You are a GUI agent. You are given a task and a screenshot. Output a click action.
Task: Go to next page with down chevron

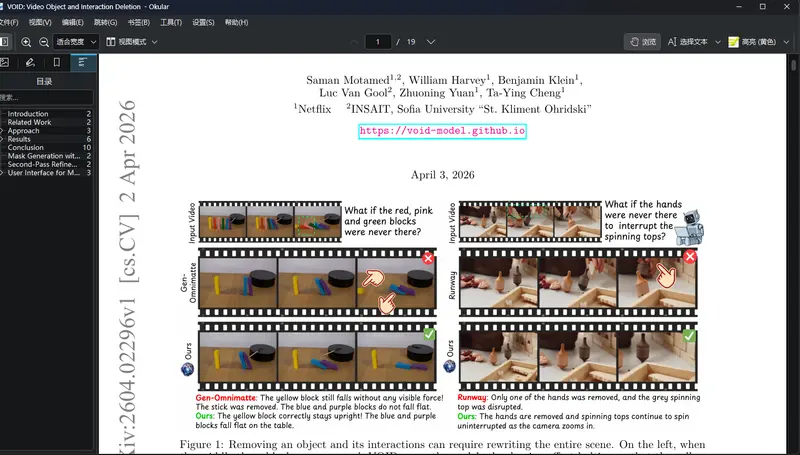tap(431, 42)
